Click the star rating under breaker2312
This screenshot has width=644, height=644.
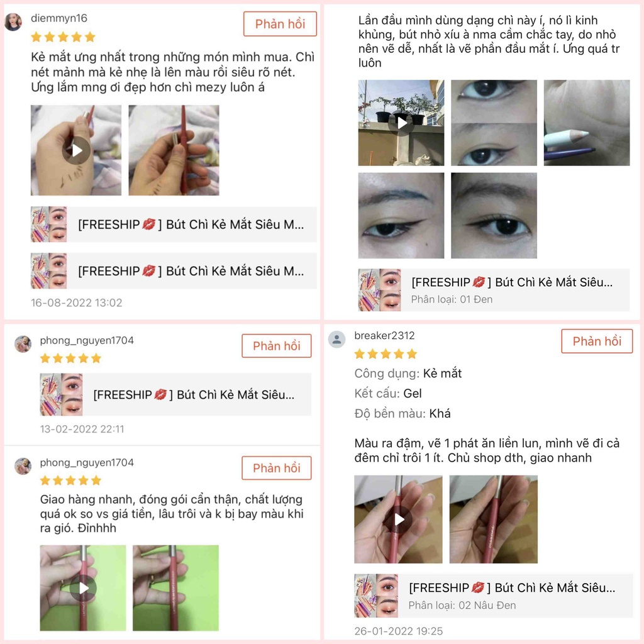tap(386, 353)
